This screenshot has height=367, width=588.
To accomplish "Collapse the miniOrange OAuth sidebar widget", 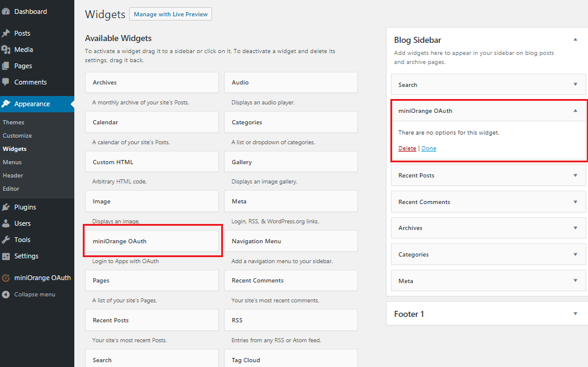I will tap(575, 111).
